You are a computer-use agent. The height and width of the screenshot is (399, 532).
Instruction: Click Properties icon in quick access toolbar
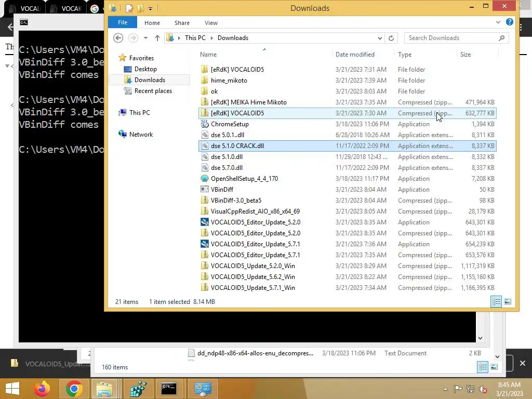[129, 8]
